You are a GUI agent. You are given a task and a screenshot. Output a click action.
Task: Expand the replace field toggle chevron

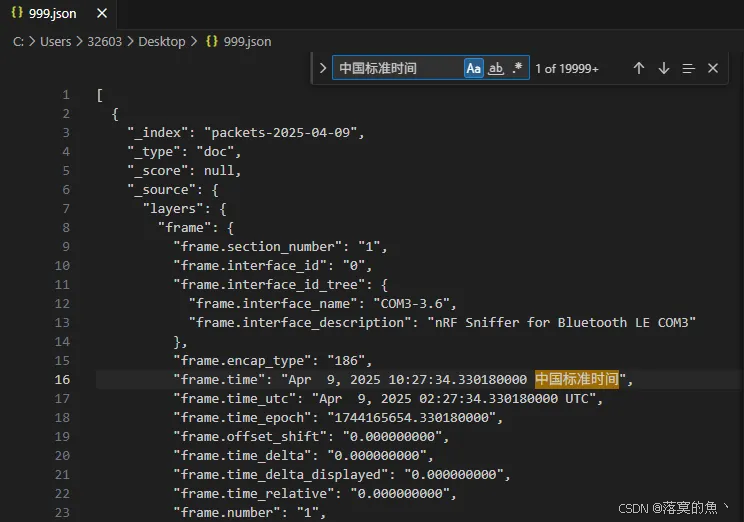click(323, 68)
